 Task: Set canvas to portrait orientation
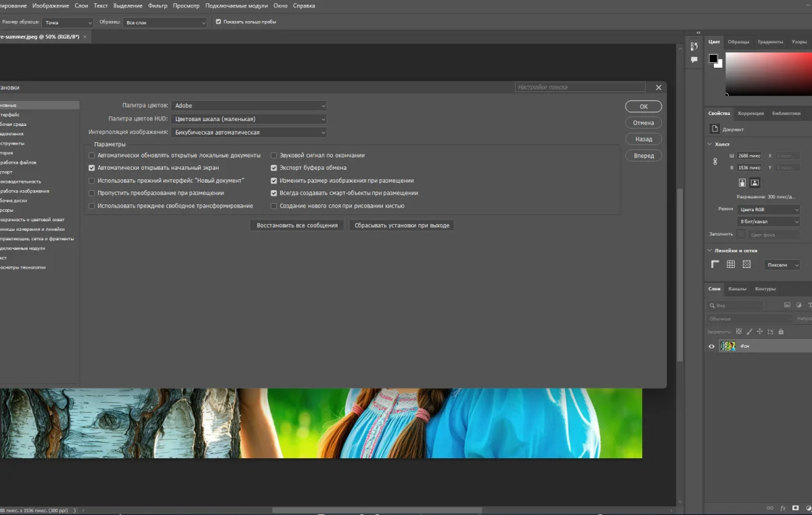742,183
